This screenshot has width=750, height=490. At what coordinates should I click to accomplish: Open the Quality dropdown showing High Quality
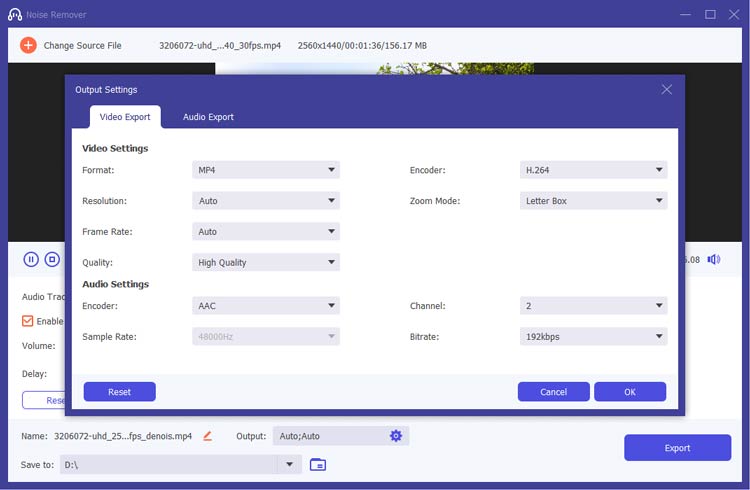pyautogui.click(x=266, y=262)
